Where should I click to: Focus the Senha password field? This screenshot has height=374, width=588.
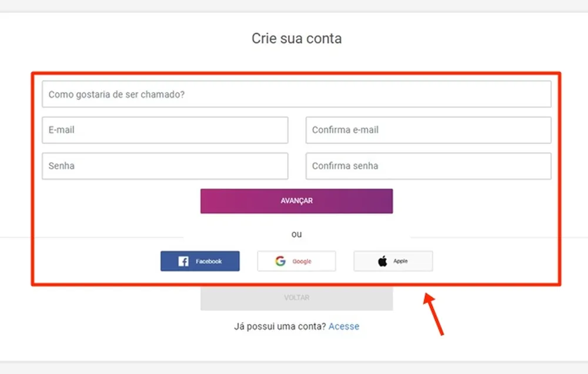[165, 166]
